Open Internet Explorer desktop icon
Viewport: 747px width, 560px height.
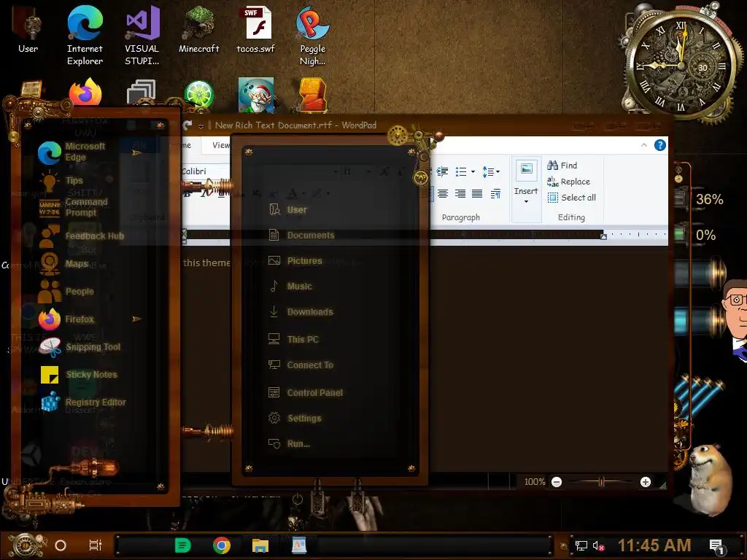[85, 36]
